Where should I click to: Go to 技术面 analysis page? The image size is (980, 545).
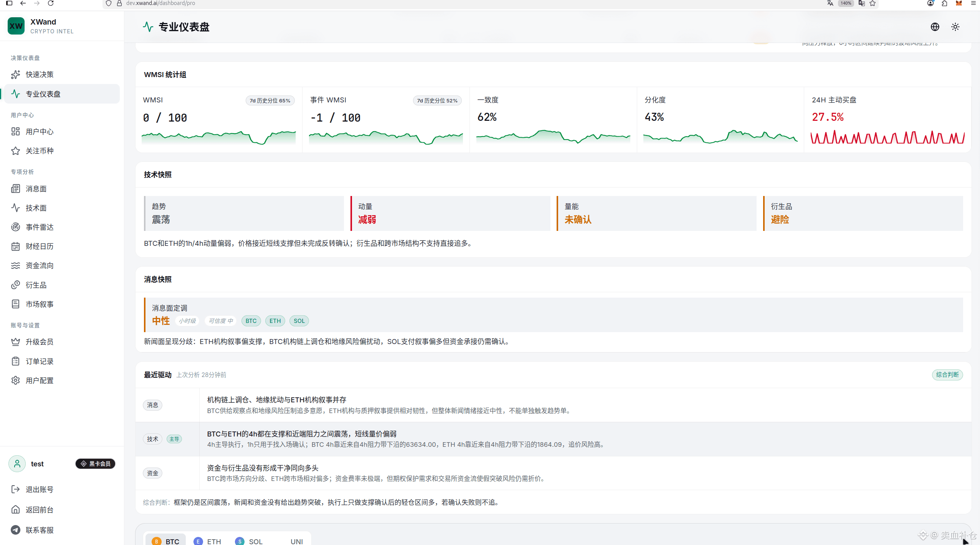tap(61, 208)
